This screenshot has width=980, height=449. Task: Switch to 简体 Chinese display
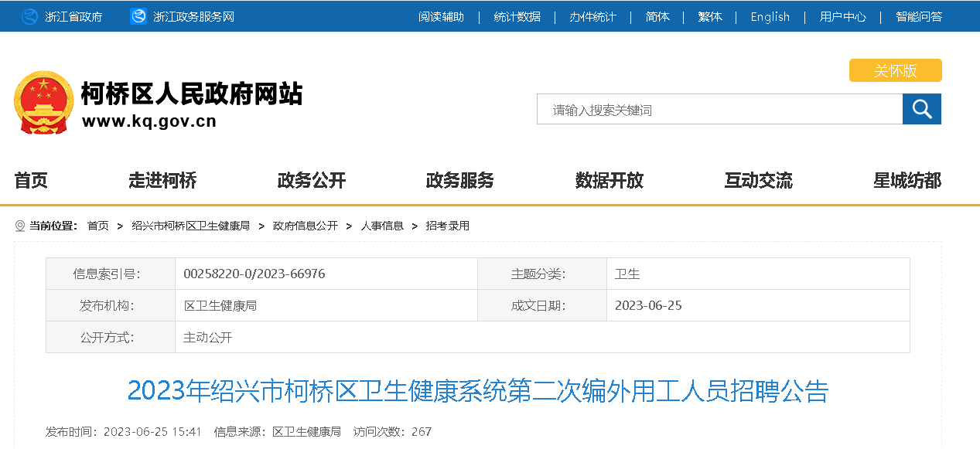657,16
